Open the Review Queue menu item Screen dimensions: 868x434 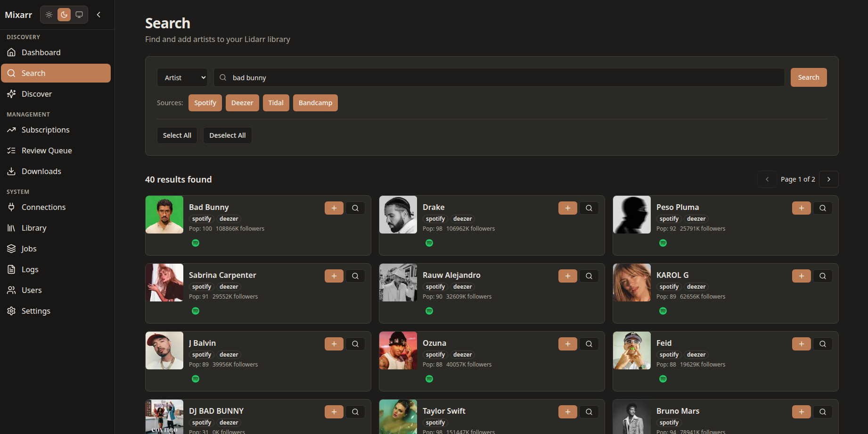coord(47,150)
